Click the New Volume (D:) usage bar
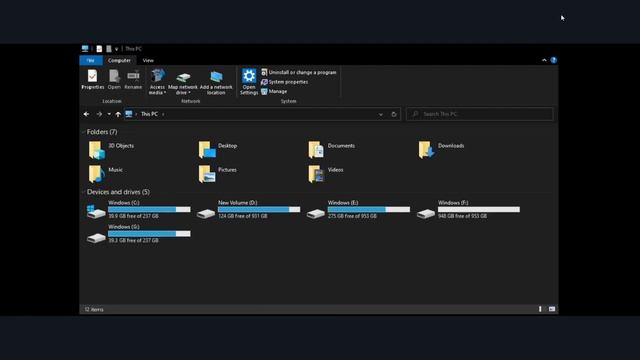This screenshot has width=640, height=360. tap(259, 209)
